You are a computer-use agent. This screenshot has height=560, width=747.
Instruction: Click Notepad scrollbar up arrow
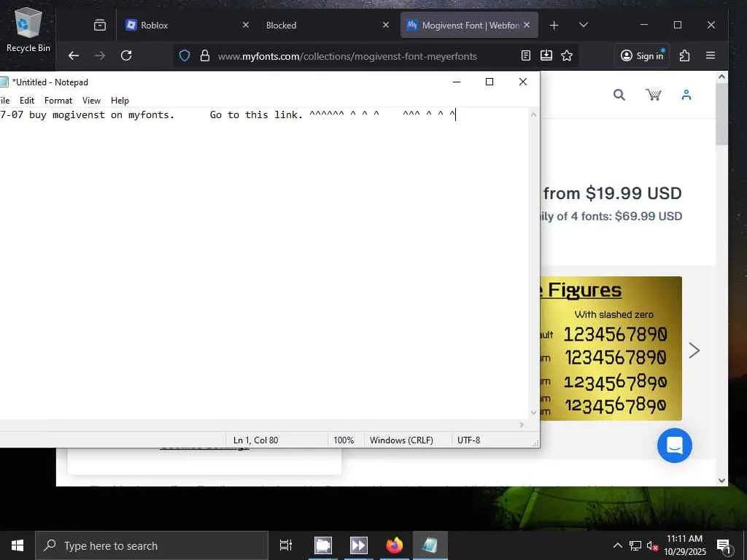533,114
